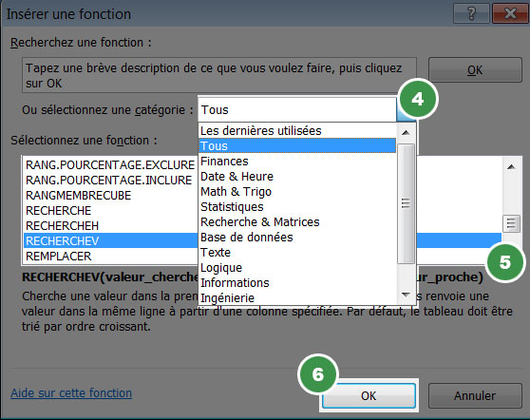The width and height of the screenshot is (530, 420).
Task: Select Recherche & Matrices category
Action: [x=297, y=222]
